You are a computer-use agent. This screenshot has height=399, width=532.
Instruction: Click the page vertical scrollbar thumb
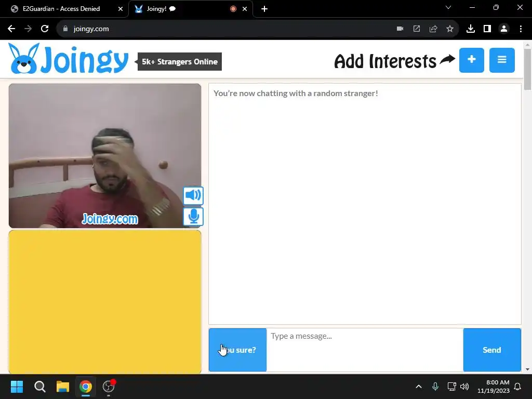tap(528, 69)
